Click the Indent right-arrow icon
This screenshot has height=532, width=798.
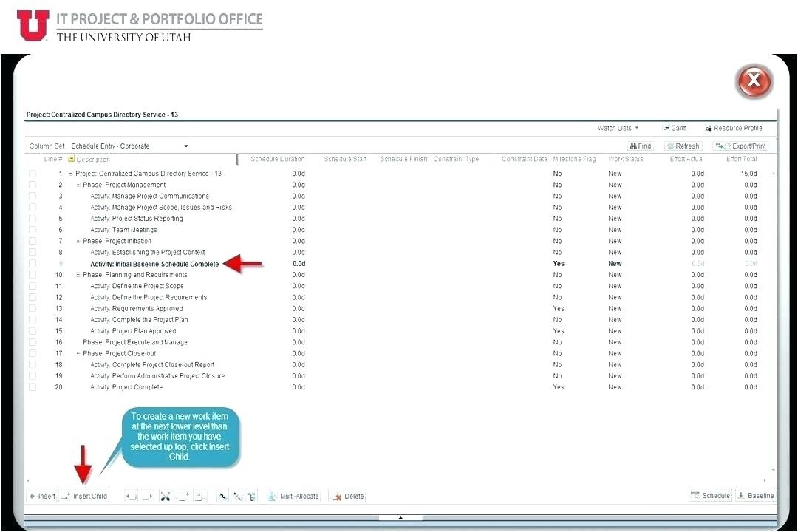point(147,497)
